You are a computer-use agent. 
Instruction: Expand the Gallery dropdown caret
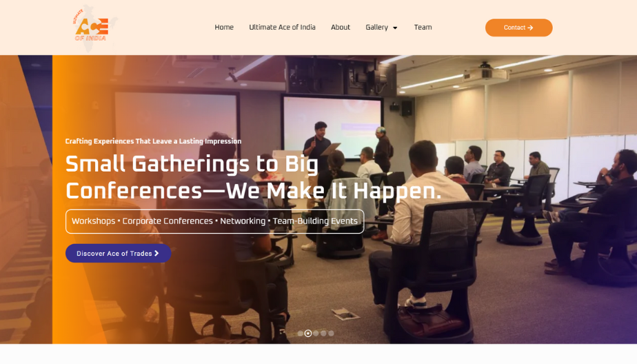[395, 28]
